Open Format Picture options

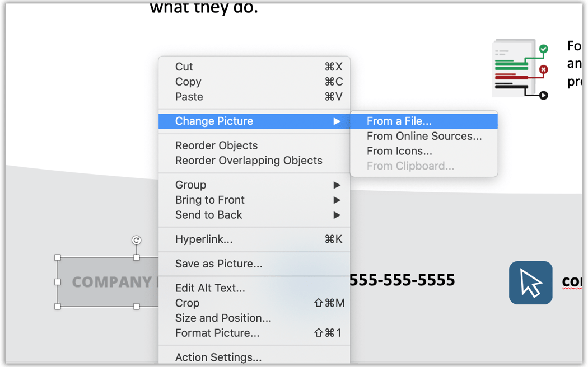tap(217, 333)
